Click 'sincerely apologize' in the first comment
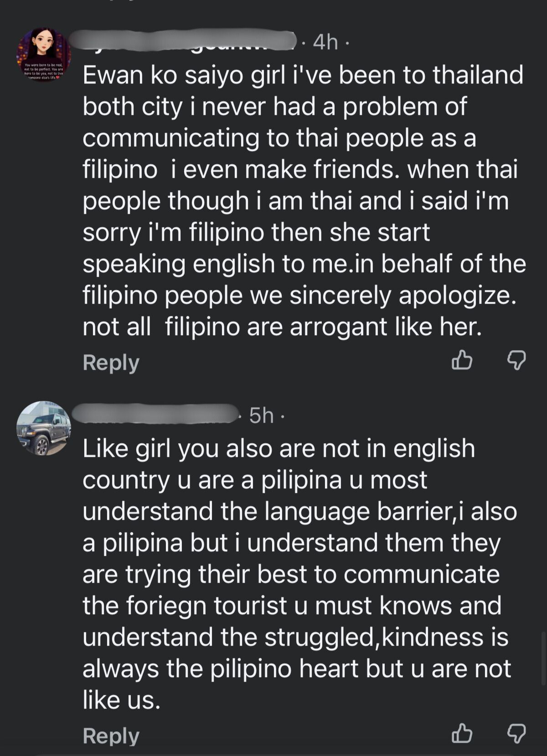 point(403,295)
